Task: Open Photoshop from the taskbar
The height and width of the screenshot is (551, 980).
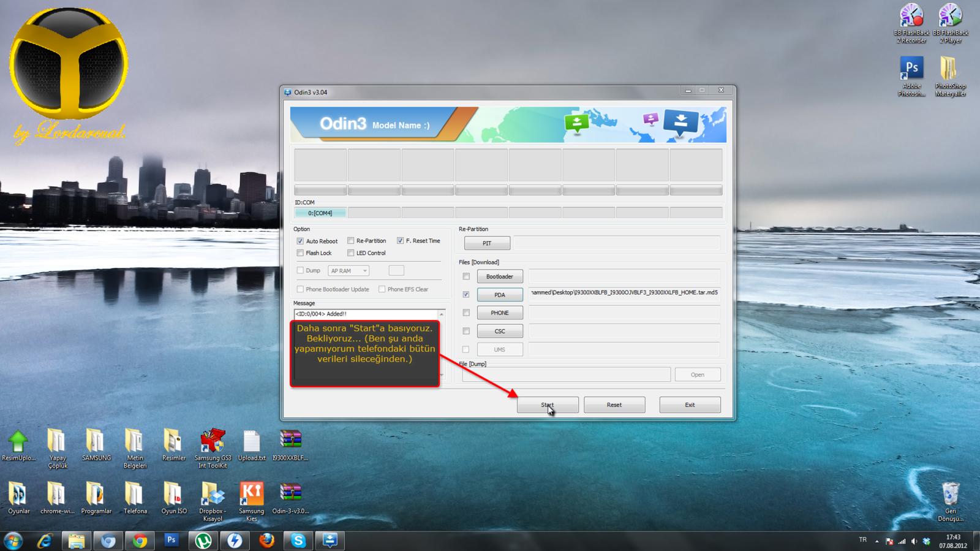Action: (x=171, y=541)
